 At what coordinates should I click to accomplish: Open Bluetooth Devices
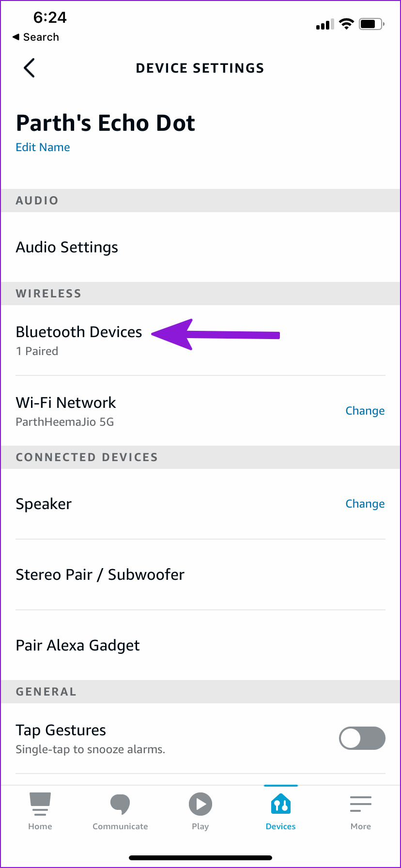point(79,332)
